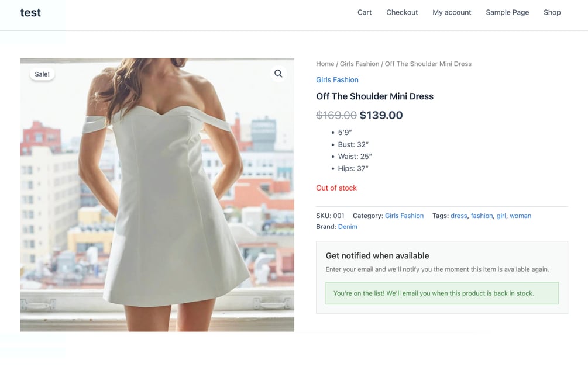Click the white mini dress product photo
The width and height of the screenshot is (588, 367).
[x=157, y=195]
